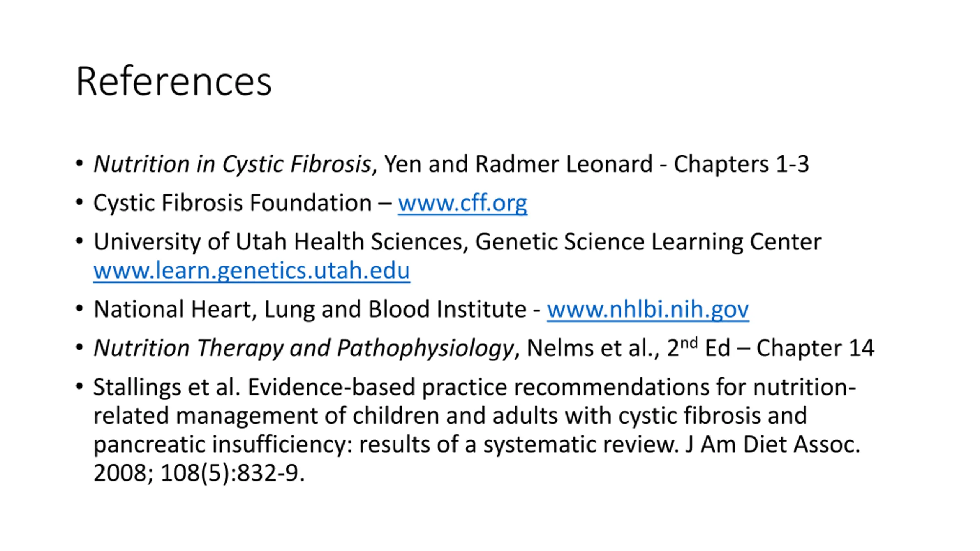The image size is (980, 551).
Task: Click the References slide title
Action: point(174,81)
